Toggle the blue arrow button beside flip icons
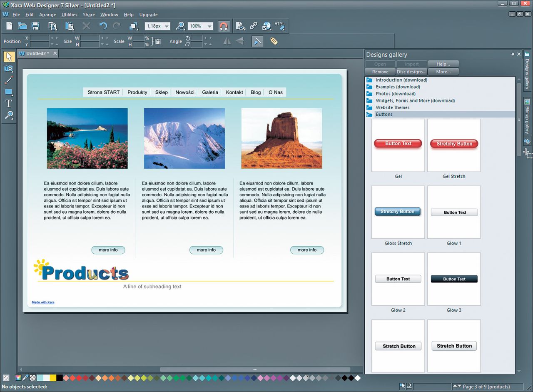The width and height of the screenshot is (533, 392). pyautogui.click(x=257, y=41)
